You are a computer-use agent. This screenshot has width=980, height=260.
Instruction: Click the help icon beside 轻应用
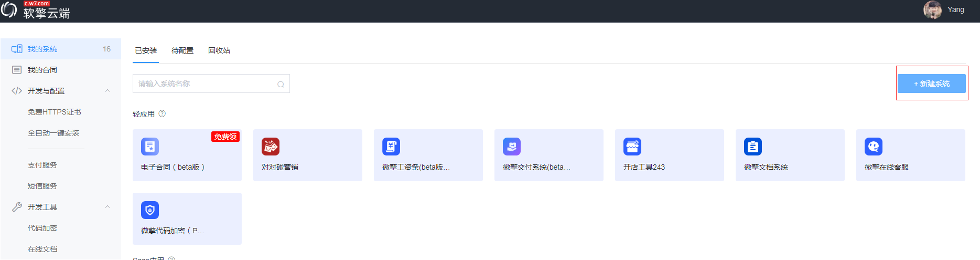pyautogui.click(x=162, y=113)
